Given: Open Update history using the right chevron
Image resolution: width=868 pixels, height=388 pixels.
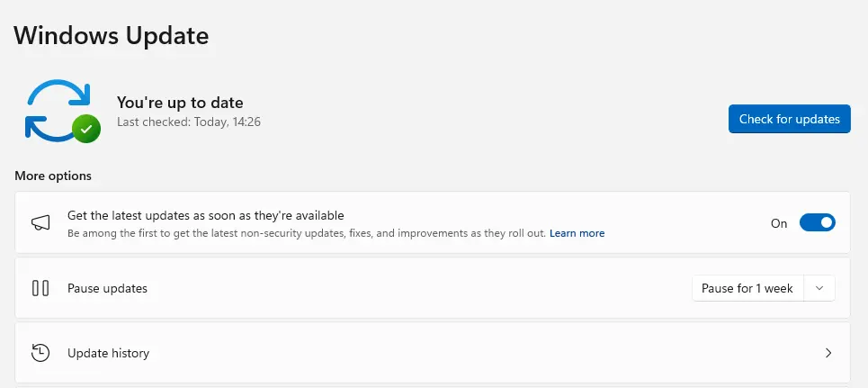Looking at the screenshot, I should [828, 353].
